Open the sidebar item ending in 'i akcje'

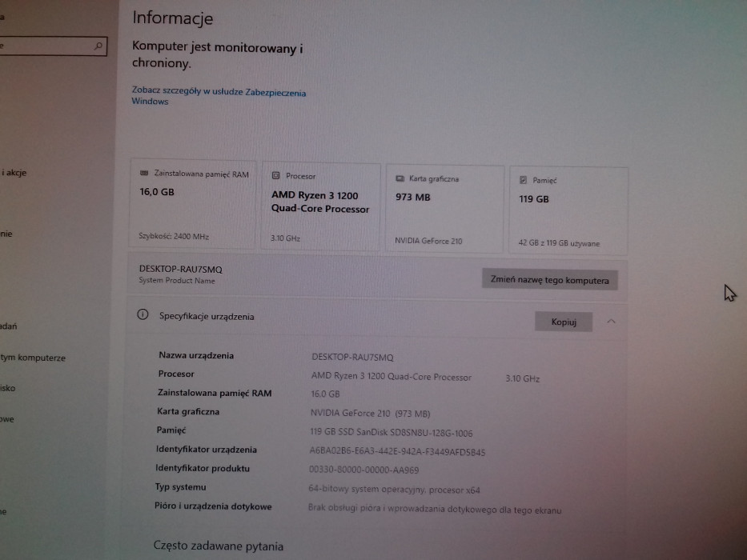[14, 172]
